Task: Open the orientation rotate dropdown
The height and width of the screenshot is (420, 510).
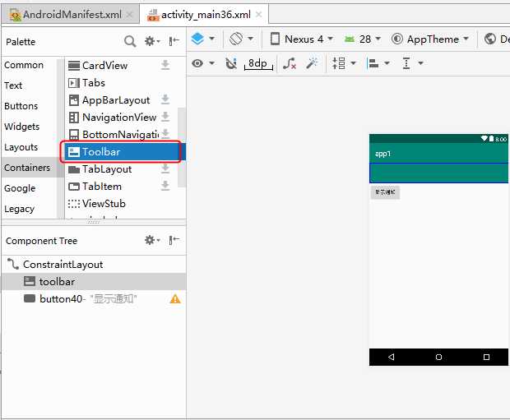Action: click(241, 39)
